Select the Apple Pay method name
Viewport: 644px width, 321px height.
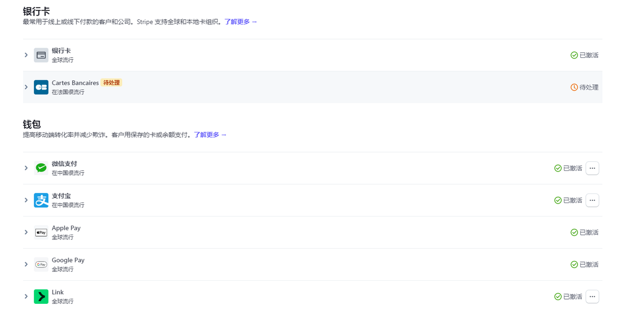(66, 228)
